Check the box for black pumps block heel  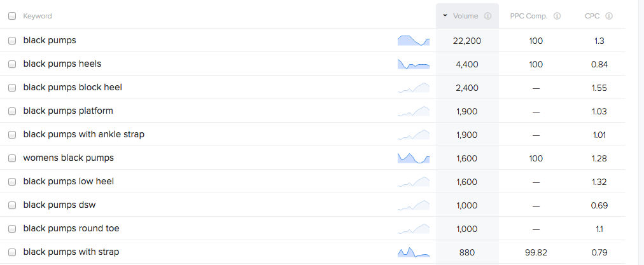click(x=12, y=88)
